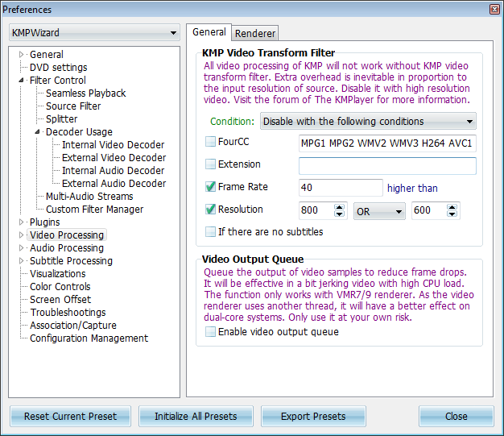
Task: Select Custom Filter Manager item
Action: click(x=94, y=210)
